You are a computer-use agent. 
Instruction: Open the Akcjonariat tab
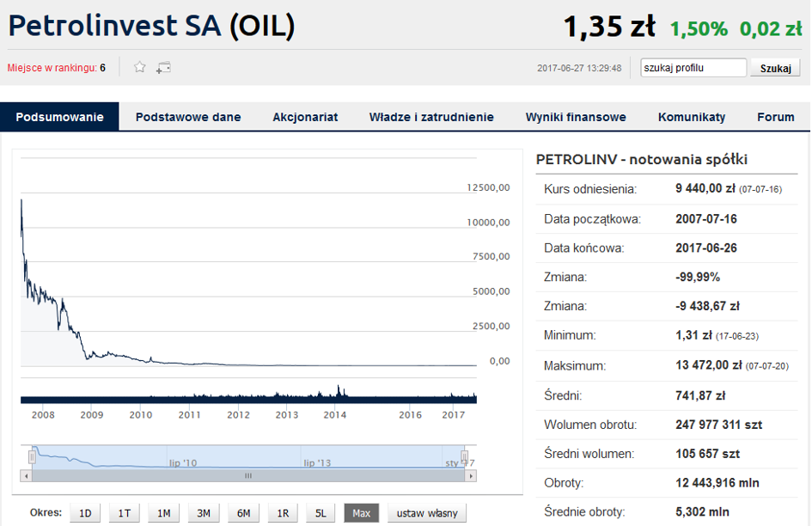click(305, 117)
